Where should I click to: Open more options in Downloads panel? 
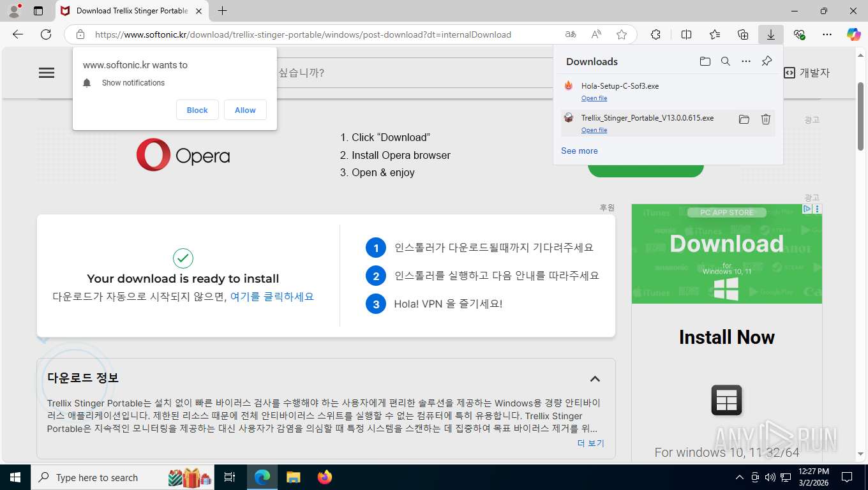746,61
